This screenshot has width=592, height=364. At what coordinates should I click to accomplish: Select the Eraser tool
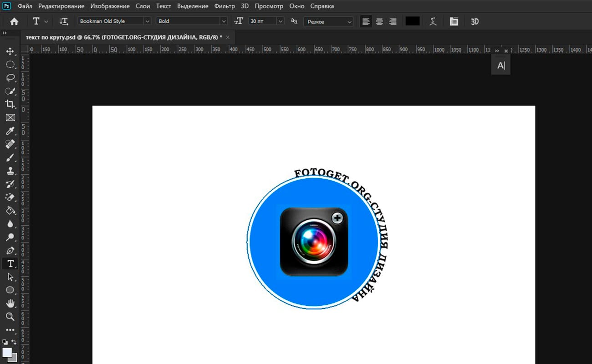tap(10, 197)
